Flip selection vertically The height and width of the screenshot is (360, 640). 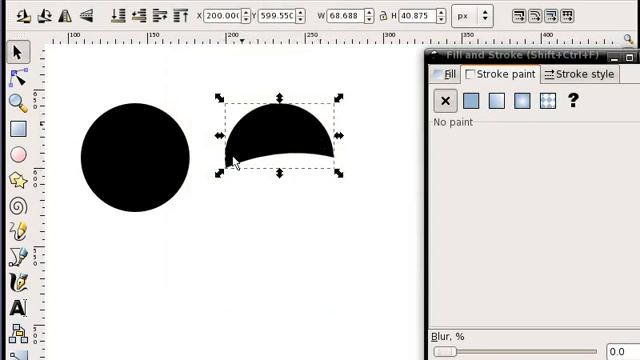(87, 16)
